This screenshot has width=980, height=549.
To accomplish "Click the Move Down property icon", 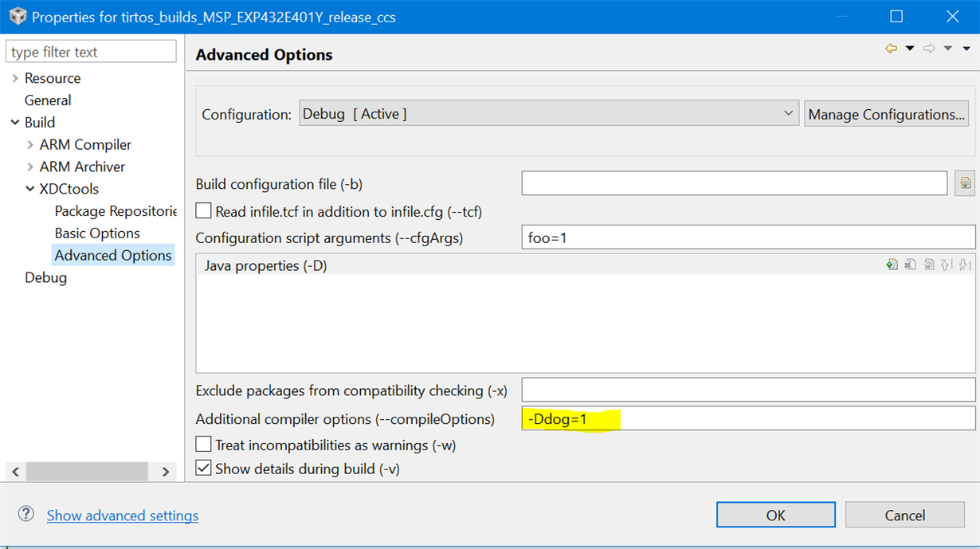I will point(964,265).
